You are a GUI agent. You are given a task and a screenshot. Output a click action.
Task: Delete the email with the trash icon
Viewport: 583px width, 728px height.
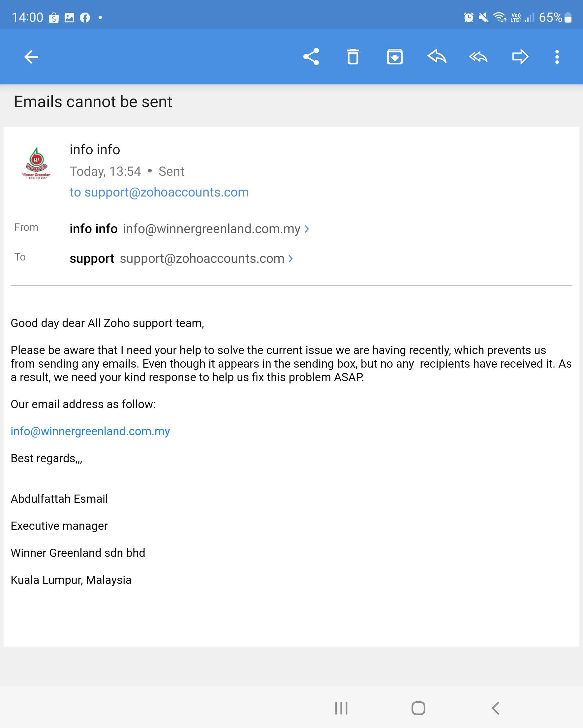(353, 57)
